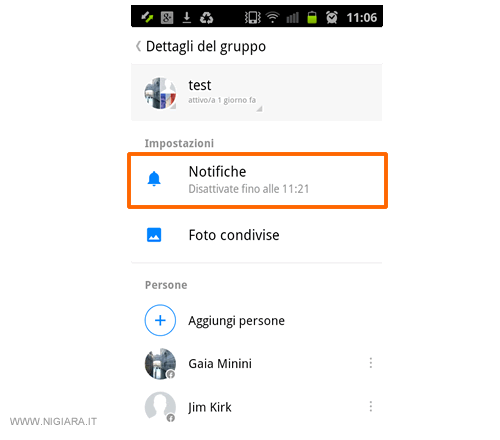Open the options menu for Gaia Minini
Image resolution: width=500 pixels, height=440 pixels.
(x=371, y=363)
